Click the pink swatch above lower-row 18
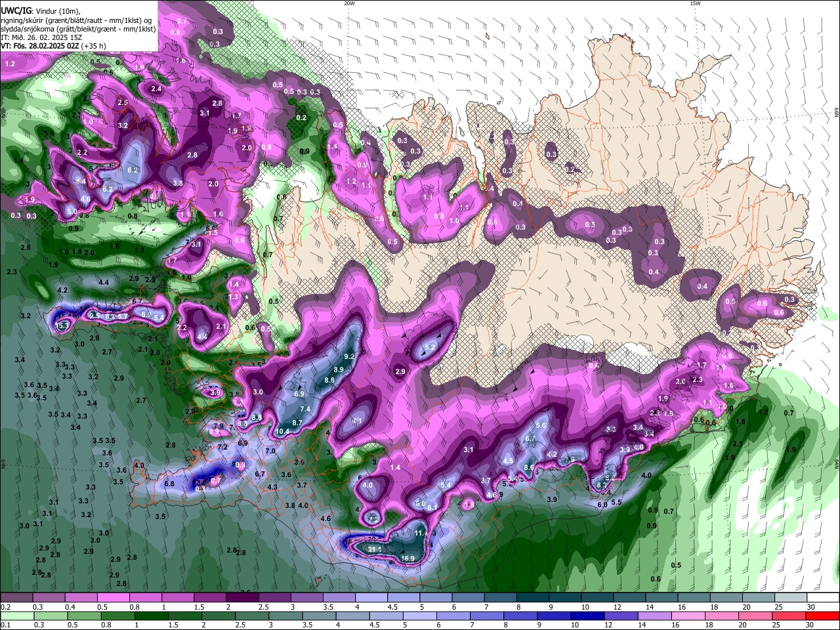This screenshot has width=840, height=630. click(x=722, y=616)
